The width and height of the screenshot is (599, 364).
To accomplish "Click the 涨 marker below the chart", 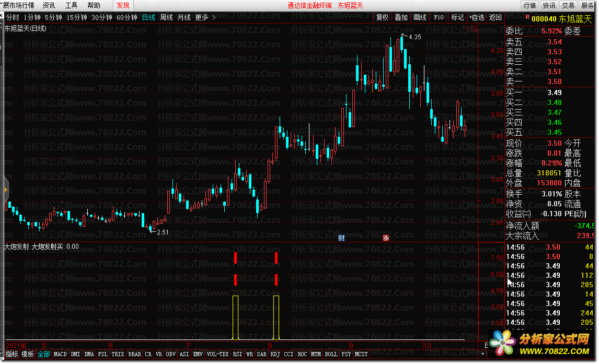I will (386, 238).
